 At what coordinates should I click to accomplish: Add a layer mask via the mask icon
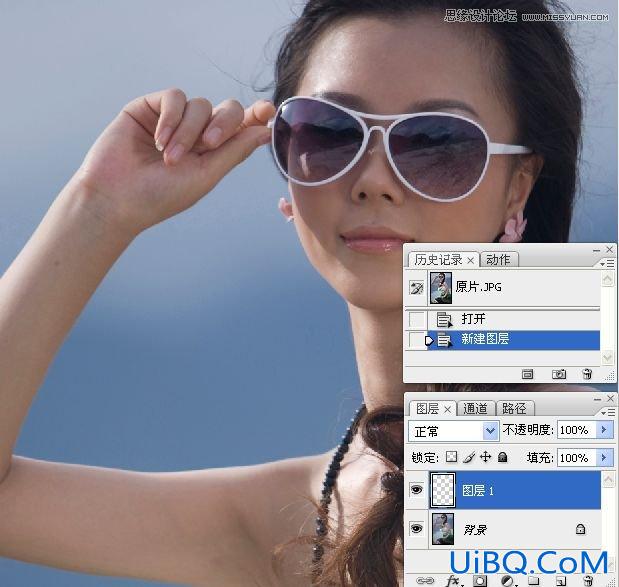click(480, 581)
